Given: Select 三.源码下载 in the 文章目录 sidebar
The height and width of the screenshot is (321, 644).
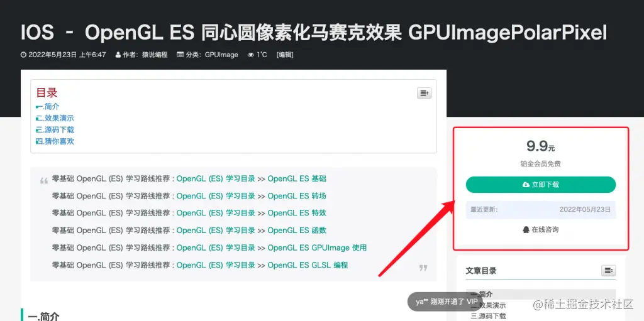Looking at the screenshot, I should point(488,316).
